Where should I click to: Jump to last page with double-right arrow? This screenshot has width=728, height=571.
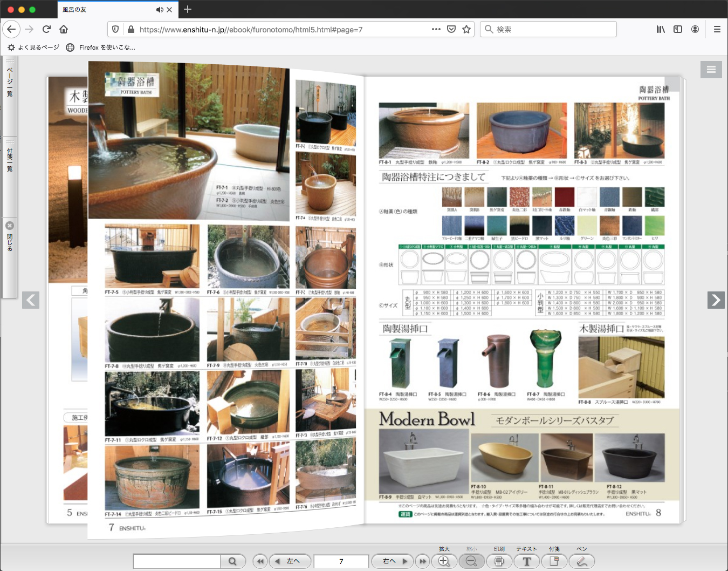423,561
